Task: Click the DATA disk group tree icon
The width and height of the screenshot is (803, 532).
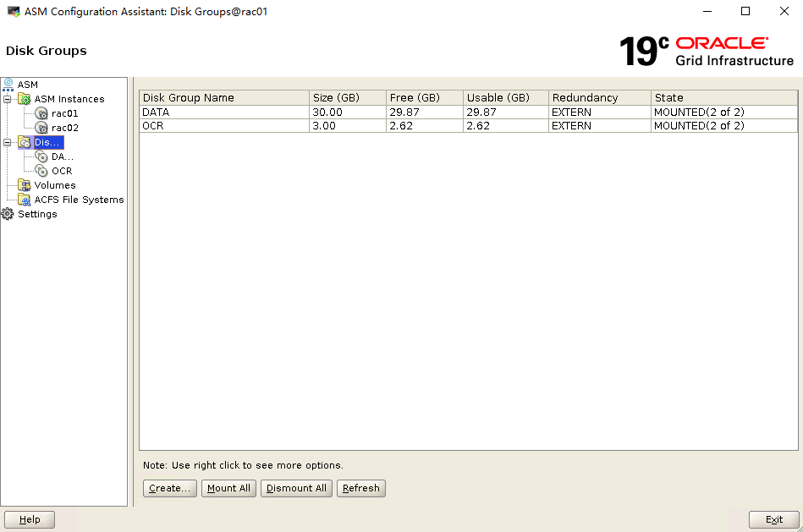Action: pyautogui.click(x=41, y=156)
